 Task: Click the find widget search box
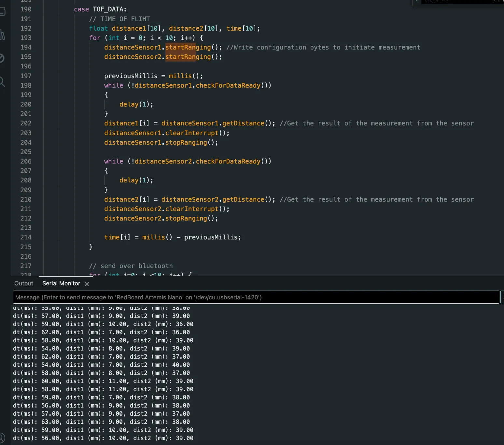click(456, 1)
